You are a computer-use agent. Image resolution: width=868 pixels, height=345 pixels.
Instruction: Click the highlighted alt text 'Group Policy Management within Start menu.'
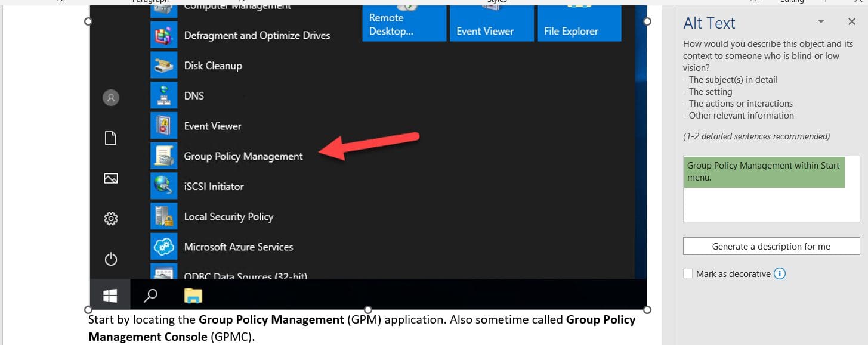click(x=764, y=172)
